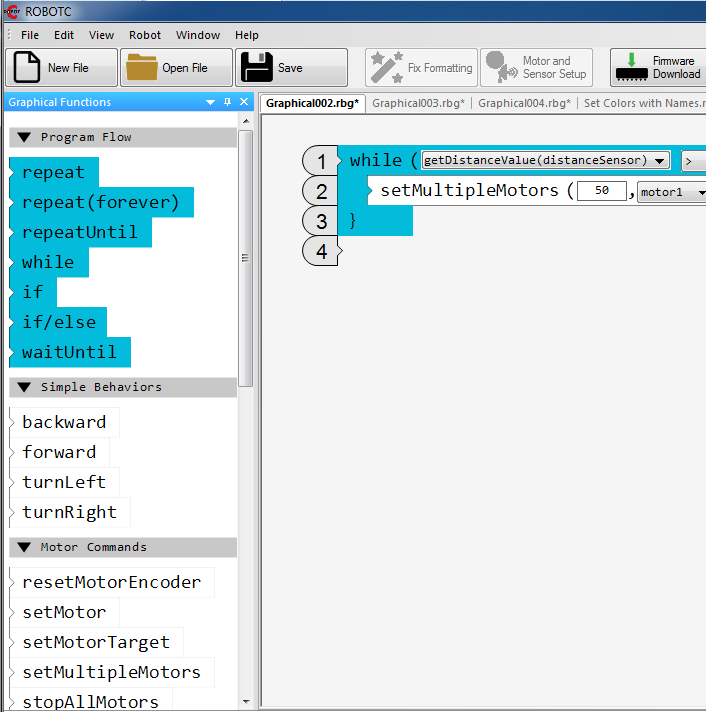The image size is (706, 712).
Task: Click the Firmware Download button
Action: (x=658, y=68)
